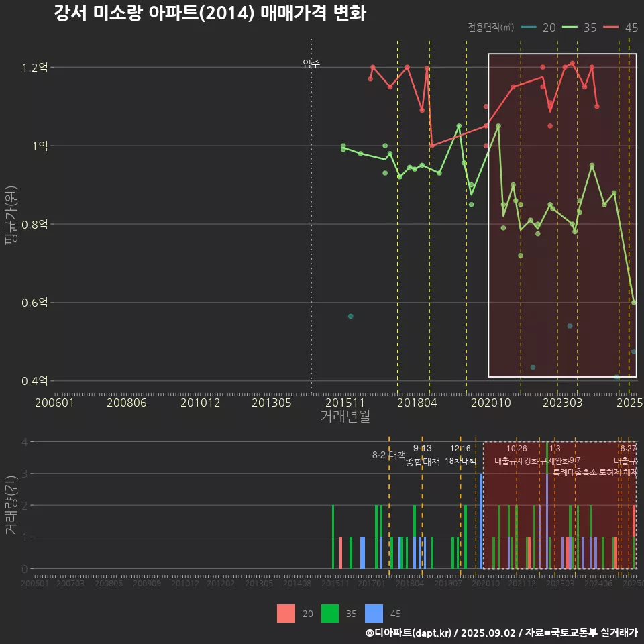Click '202303' on the price chart axis
The height and width of the screenshot is (644, 644).
[x=563, y=402]
